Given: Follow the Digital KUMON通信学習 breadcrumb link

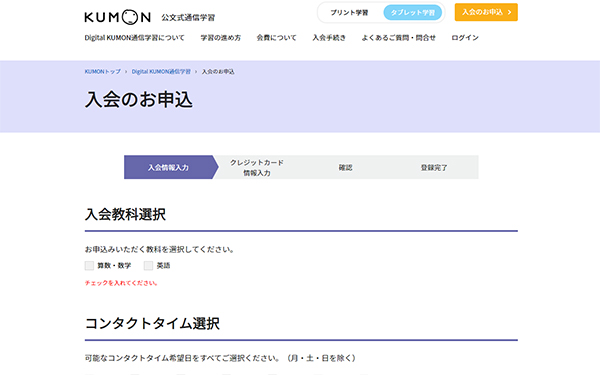Looking at the screenshot, I should pyautogui.click(x=161, y=72).
